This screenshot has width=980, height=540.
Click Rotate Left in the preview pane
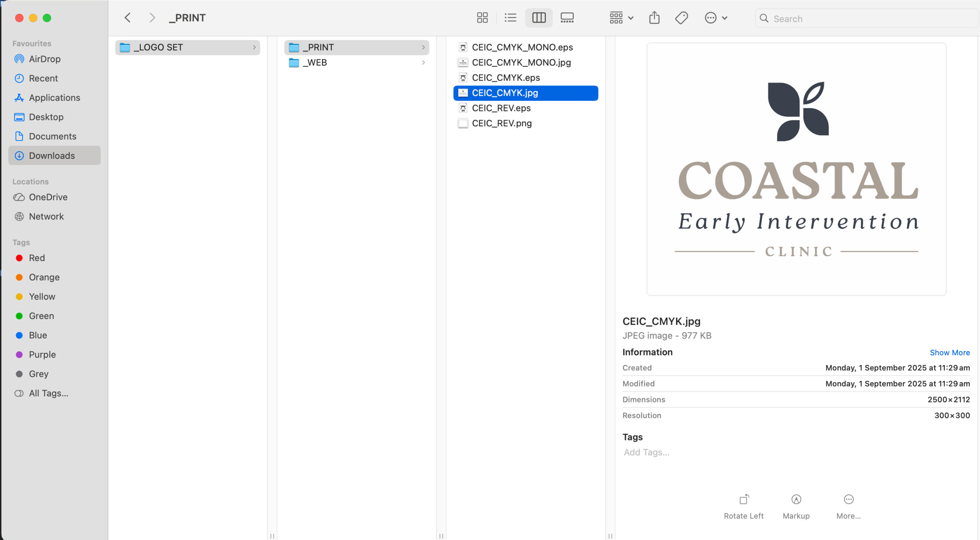743,500
